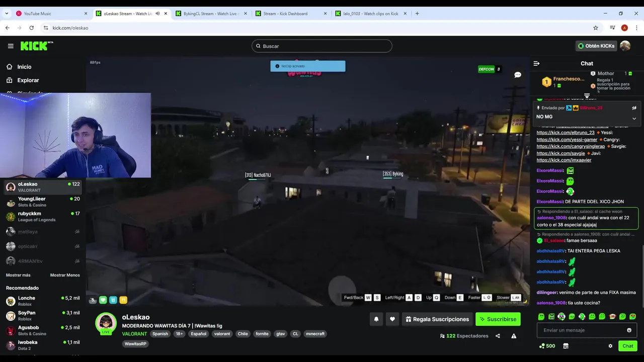
Task: Open recommended channel SoyPan
Action: pyautogui.click(x=43, y=316)
